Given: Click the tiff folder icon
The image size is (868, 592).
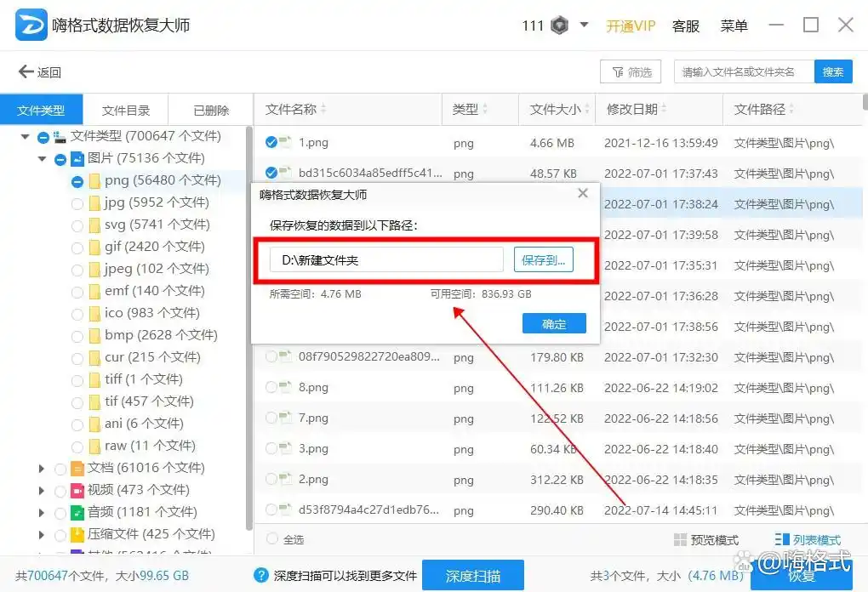Looking at the screenshot, I should click(x=94, y=380).
